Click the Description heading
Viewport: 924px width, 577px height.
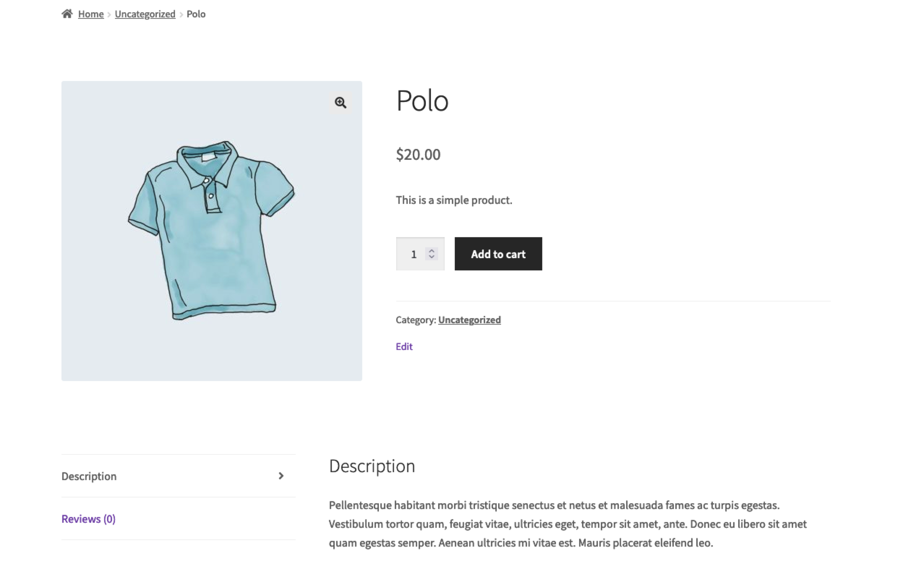point(372,466)
